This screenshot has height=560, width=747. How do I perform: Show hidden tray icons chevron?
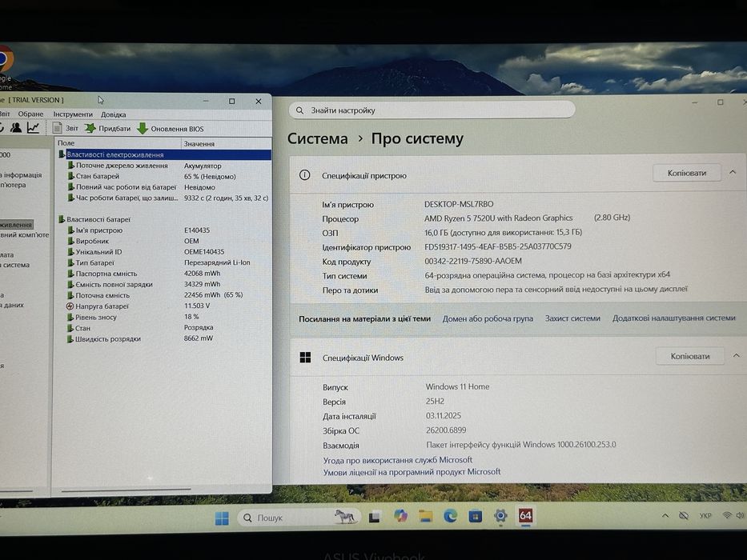[x=665, y=516]
